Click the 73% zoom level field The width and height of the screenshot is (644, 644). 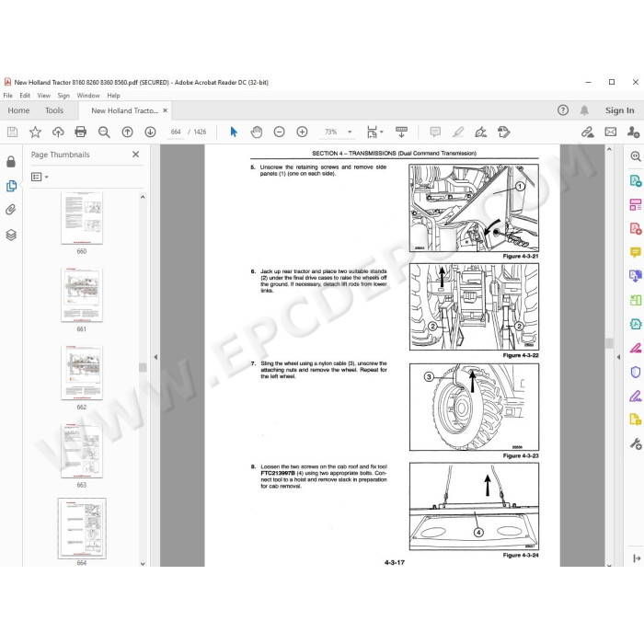pyautogui.click(x=331, y=132)
